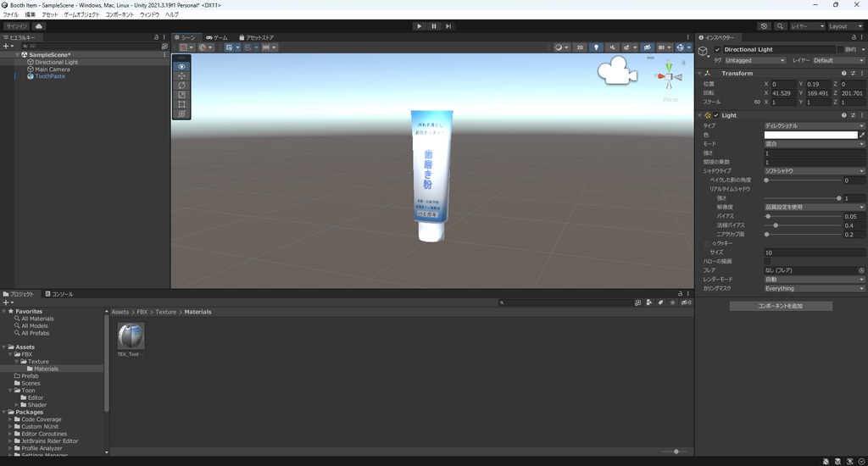The height and width of the screenshot is (466, 868).
Task: Toggle scene visibility hidden-eye button
Action: tap(647, 47)
